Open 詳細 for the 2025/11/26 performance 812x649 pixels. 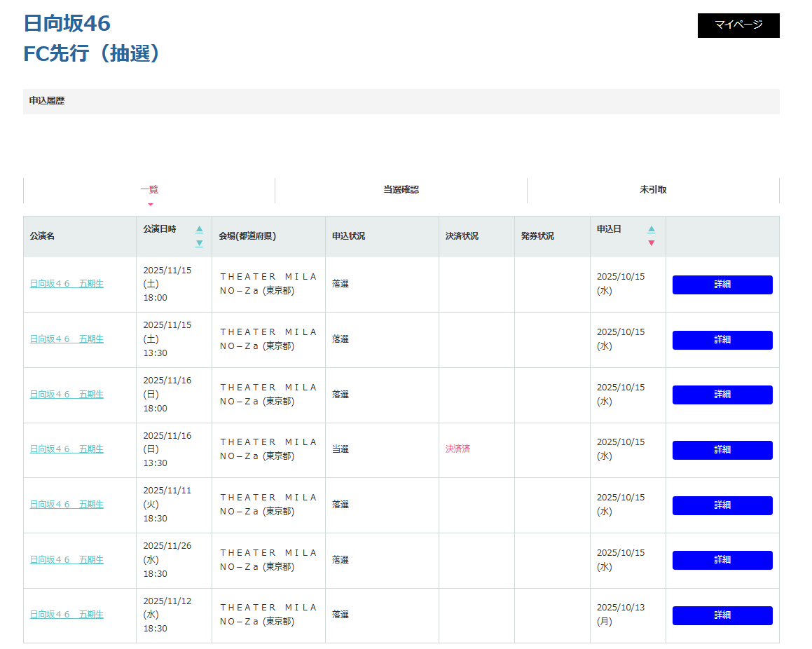pyautogui.click(x=722, y=560)
